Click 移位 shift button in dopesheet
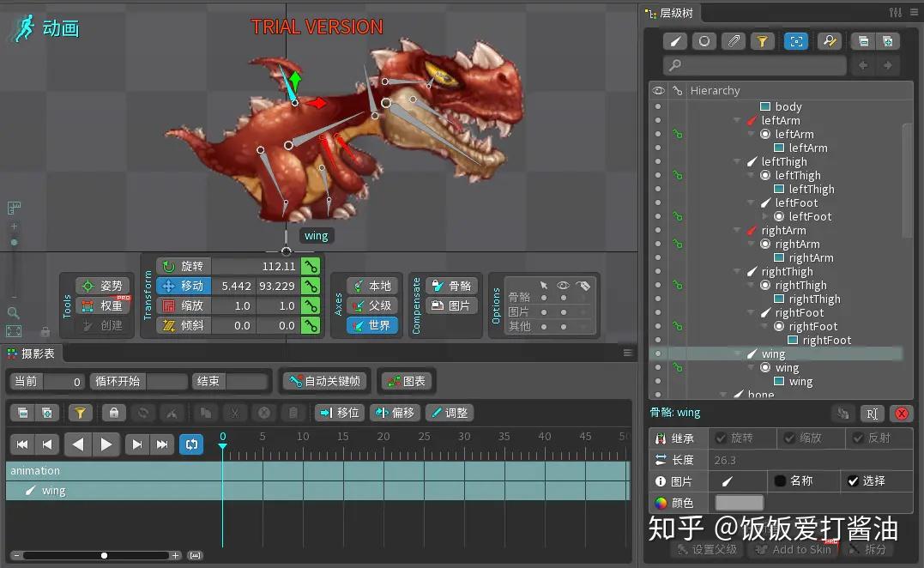The height and width of the screenshot is (568, 924). [x=340, y=413]
